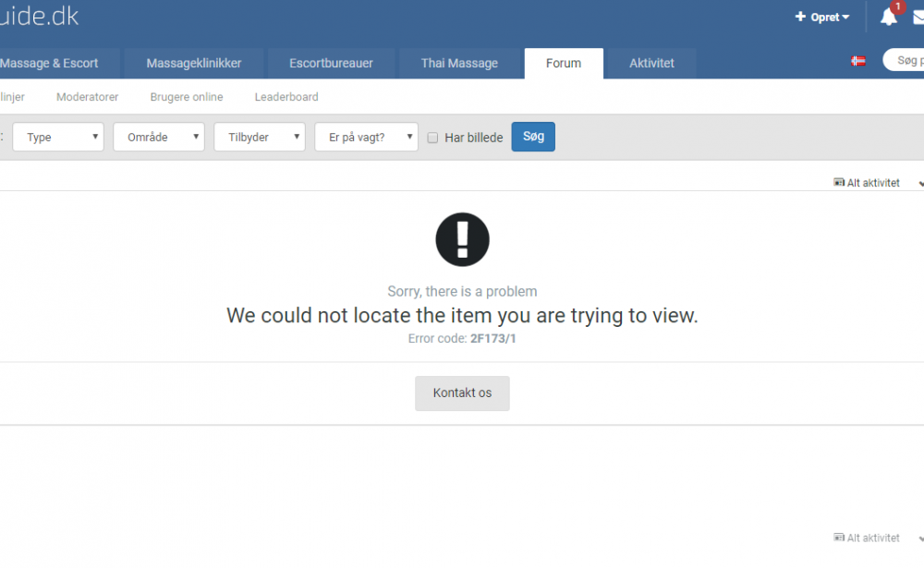
Task: Click the Kontakt os button
Action: click(x=462, y=393)
